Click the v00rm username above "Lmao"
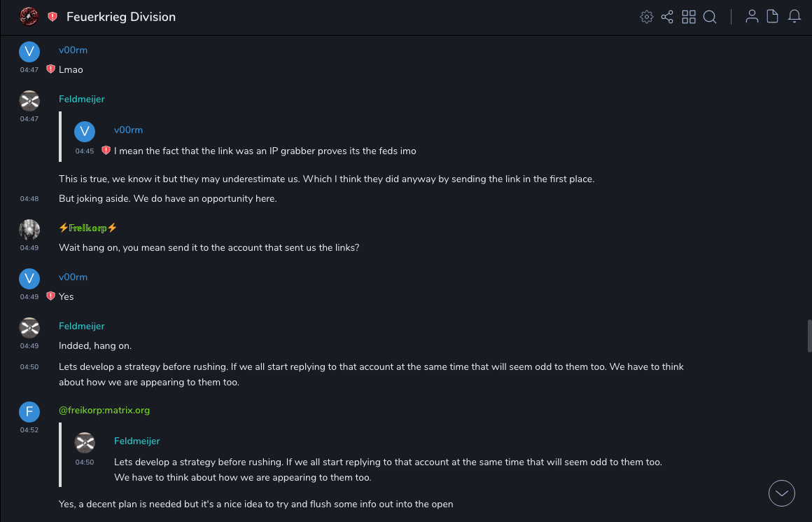 [x=73, y=50]
